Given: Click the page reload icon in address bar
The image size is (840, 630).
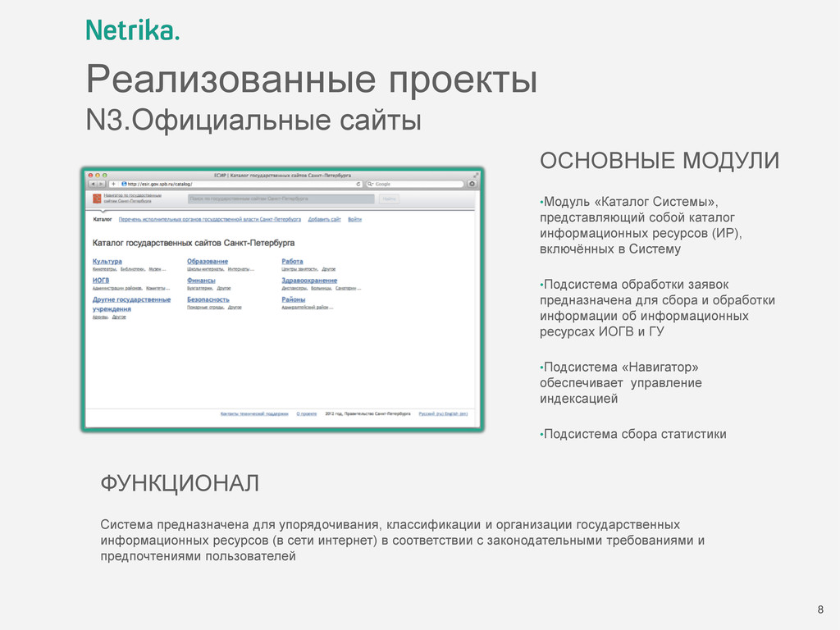Looking at the screenshot, I should click(x=358, y=184).
